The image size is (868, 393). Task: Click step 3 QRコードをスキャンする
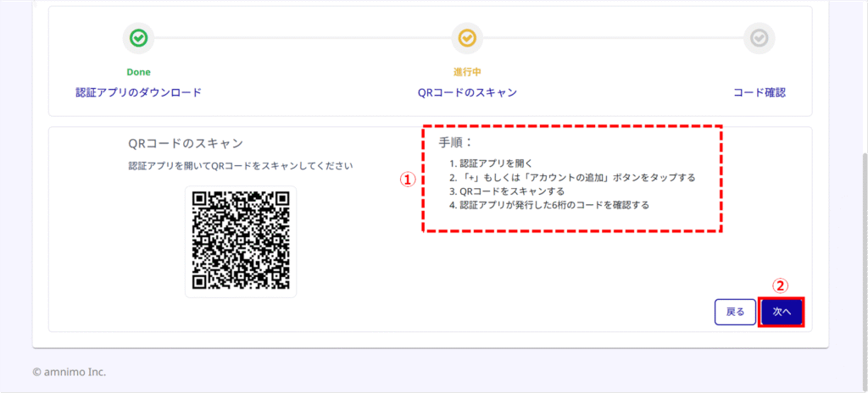click(x=507, y=191)
